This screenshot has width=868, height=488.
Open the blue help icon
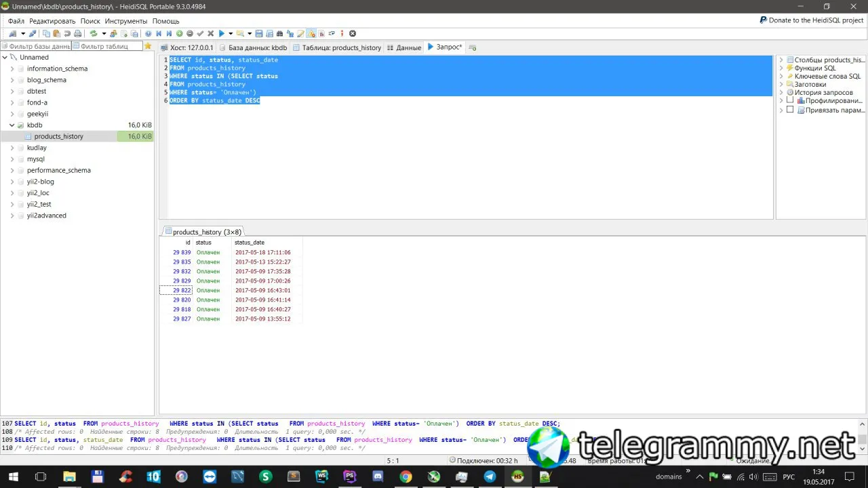pyautogui.click(x=149, y=33)
